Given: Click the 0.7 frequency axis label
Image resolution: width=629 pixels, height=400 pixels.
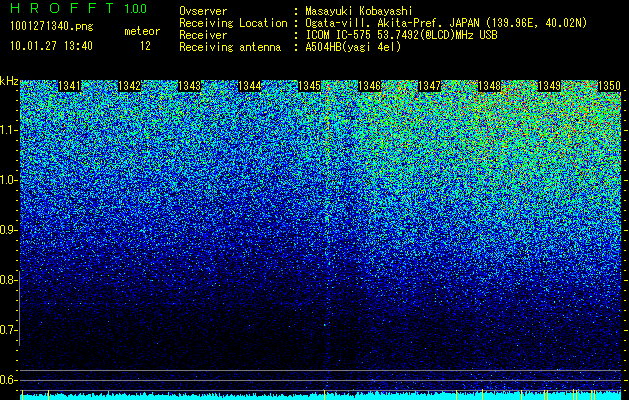Looking at the screenshot, I should click(x=8, y=330).
